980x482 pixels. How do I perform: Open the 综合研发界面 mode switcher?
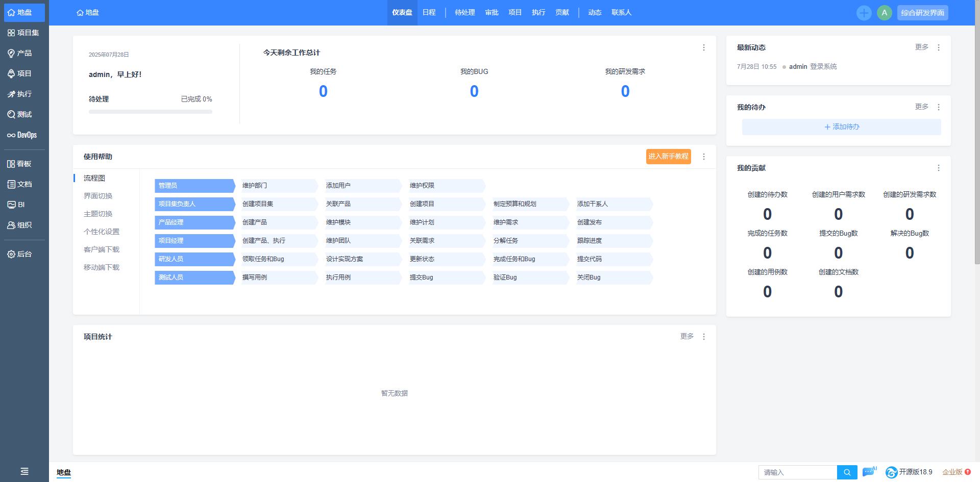pyautogui.click(x=922, y=13)
